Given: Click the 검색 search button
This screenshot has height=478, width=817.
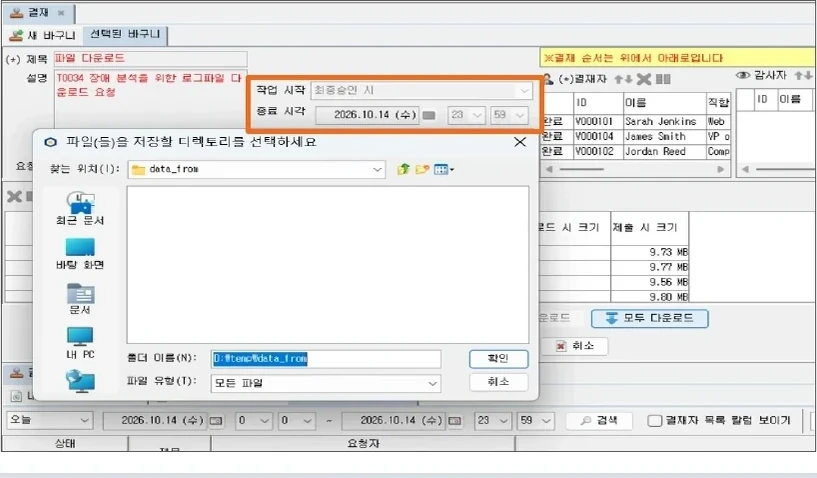Looking at the screenshot, I should click(599, 421).
